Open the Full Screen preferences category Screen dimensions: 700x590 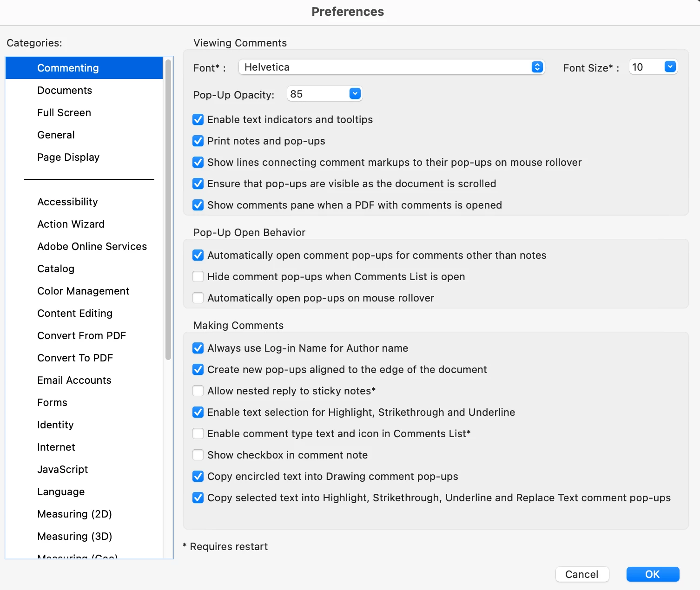point(64,113)
